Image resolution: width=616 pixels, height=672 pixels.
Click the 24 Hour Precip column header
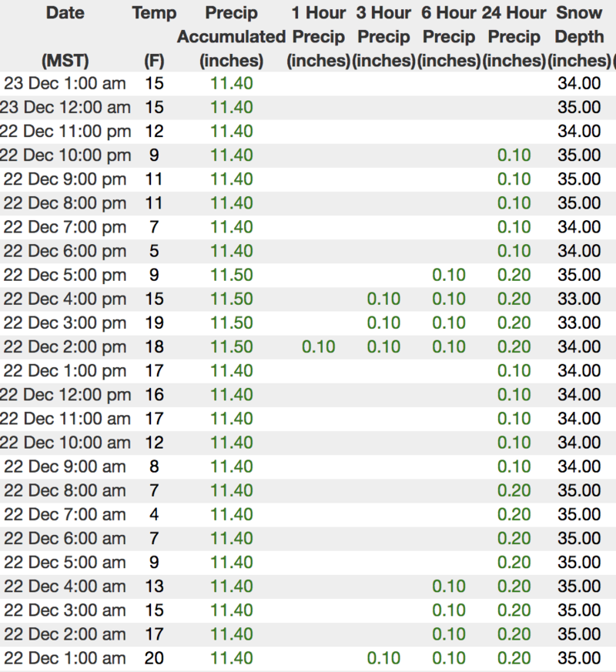pyautogui.click(x=514, y=36)
